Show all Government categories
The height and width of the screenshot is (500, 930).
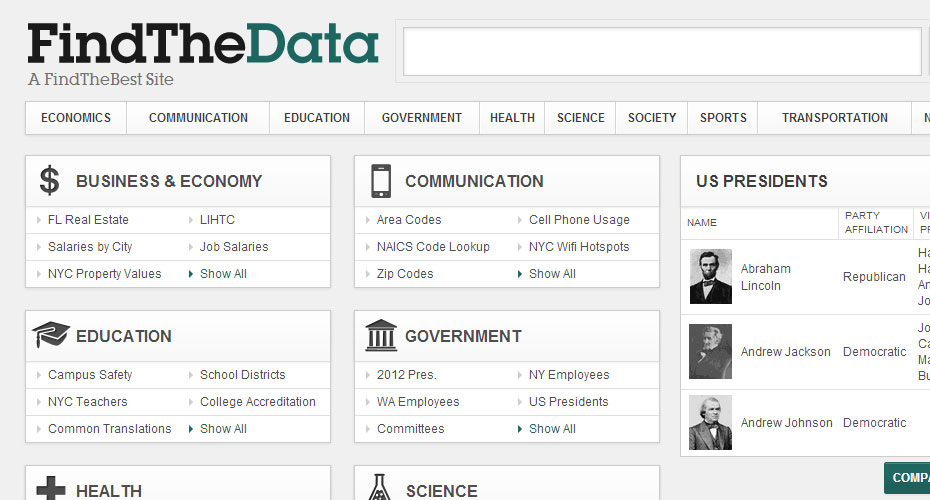pos(552,429)
